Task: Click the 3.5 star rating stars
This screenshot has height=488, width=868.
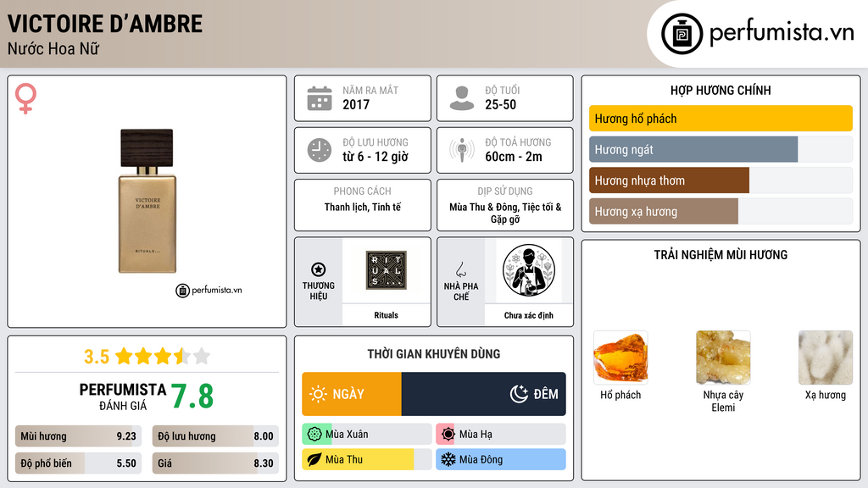Action: [x=163, y=356]
